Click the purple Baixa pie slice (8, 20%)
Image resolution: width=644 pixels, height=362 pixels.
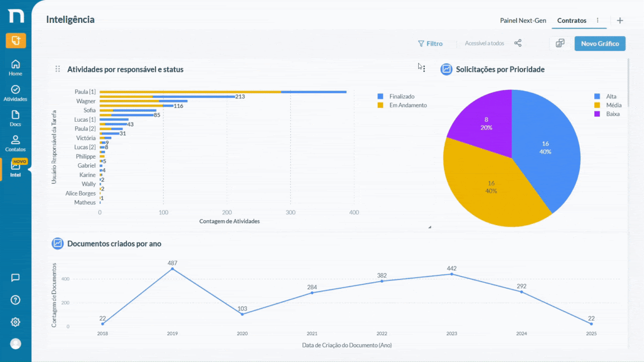point(486,123)
